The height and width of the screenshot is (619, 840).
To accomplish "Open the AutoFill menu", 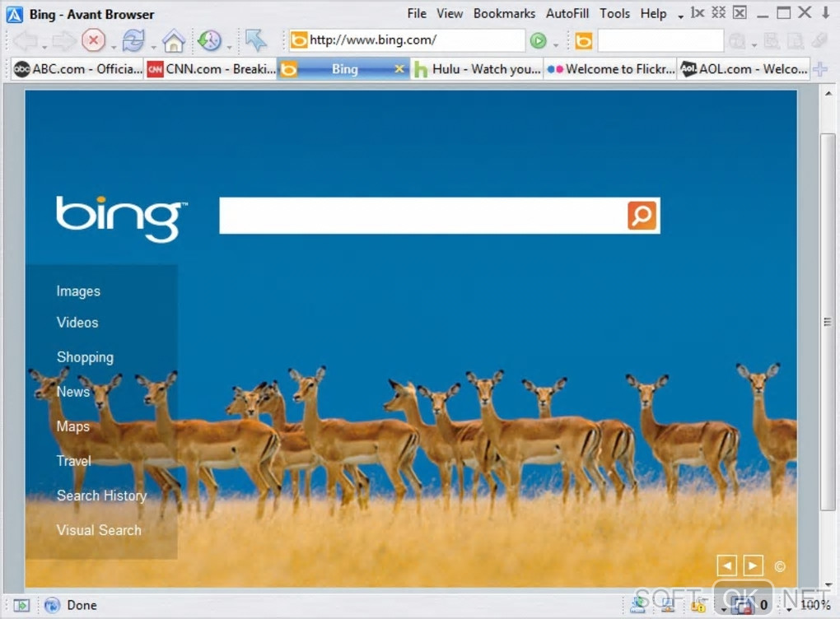I will [x=567, y=13].
